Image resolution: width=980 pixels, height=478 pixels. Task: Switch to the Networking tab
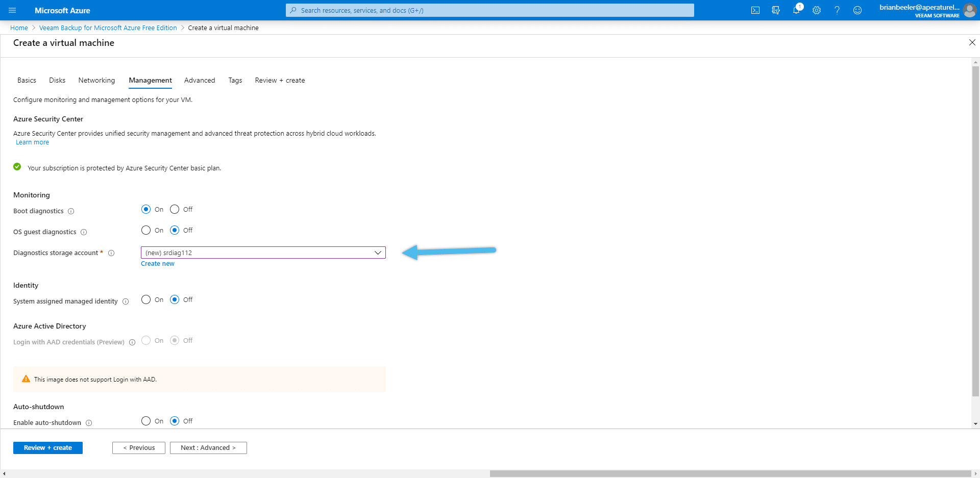pos(96,80)
